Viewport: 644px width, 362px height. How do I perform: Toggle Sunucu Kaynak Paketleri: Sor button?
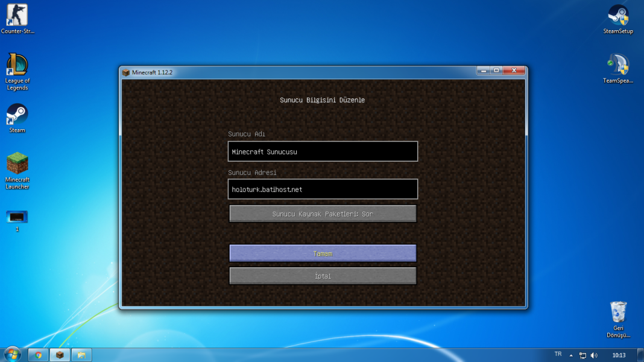coord(323,214)
